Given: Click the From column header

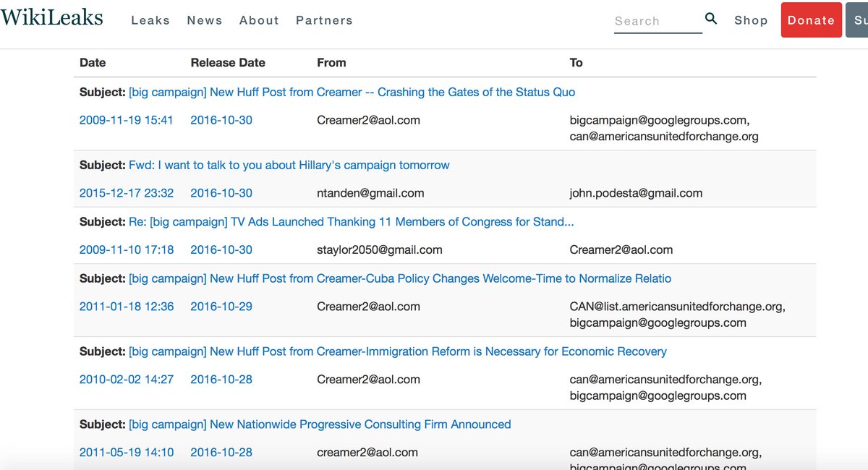Looking at the screenshot, I should coord(331,63).
